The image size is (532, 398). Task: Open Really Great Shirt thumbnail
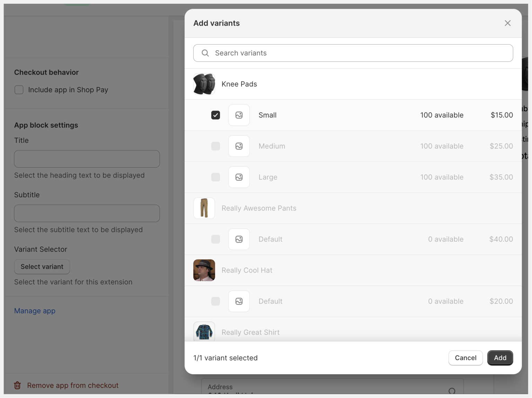click(204, 331)
